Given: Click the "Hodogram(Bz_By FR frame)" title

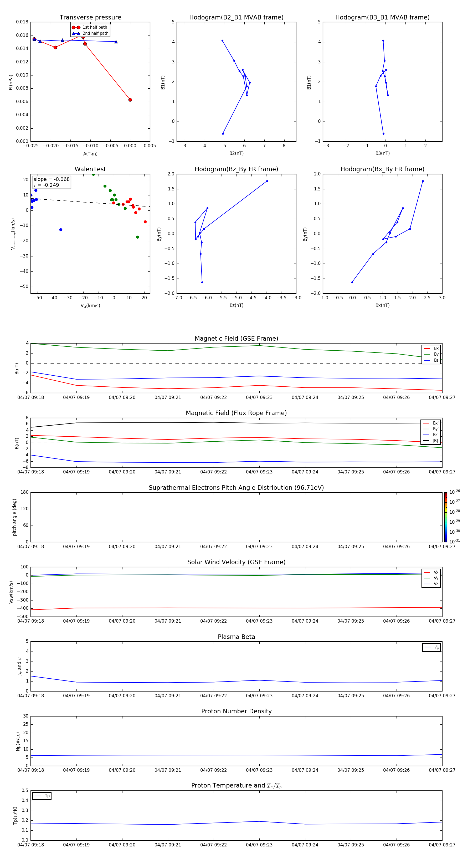Looking at the screenshot, I should coord(236,169).
